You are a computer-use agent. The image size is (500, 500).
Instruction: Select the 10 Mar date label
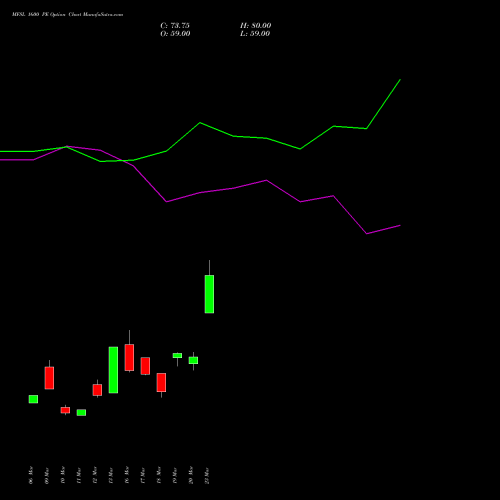click(63, 475)
